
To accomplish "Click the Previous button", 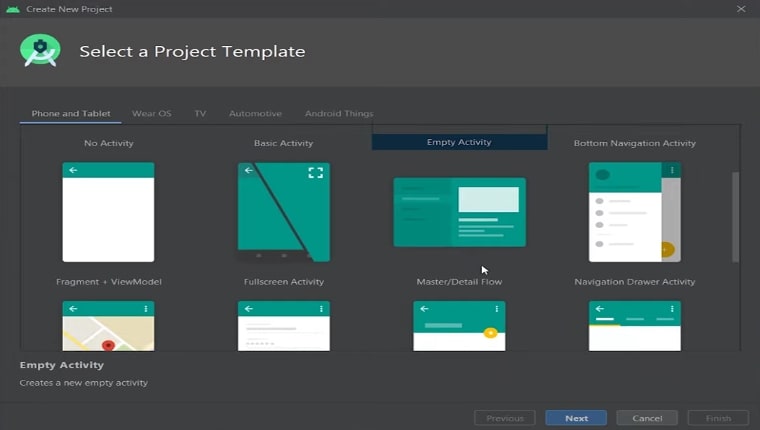I will coord(505,418).
